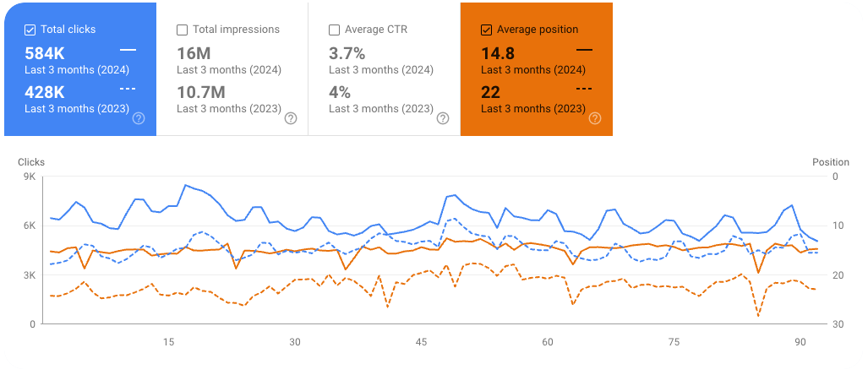Click the Average position help question mark

[594, 118]
